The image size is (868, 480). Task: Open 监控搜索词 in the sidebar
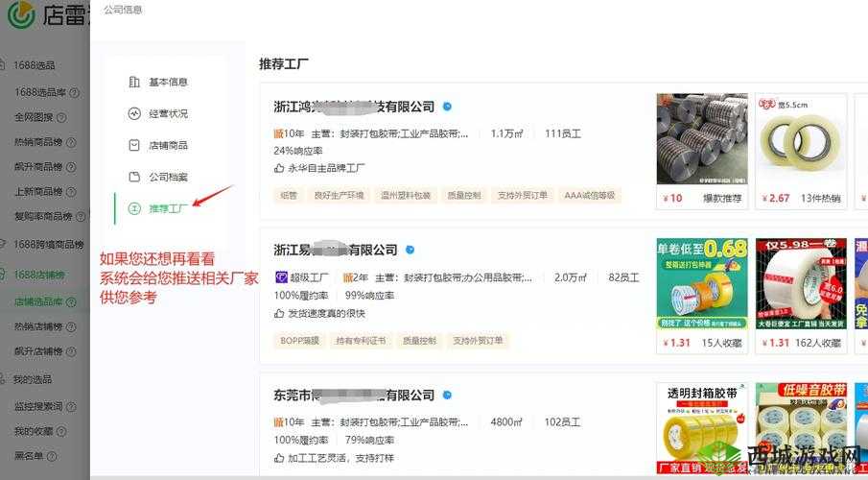[38, 407]
